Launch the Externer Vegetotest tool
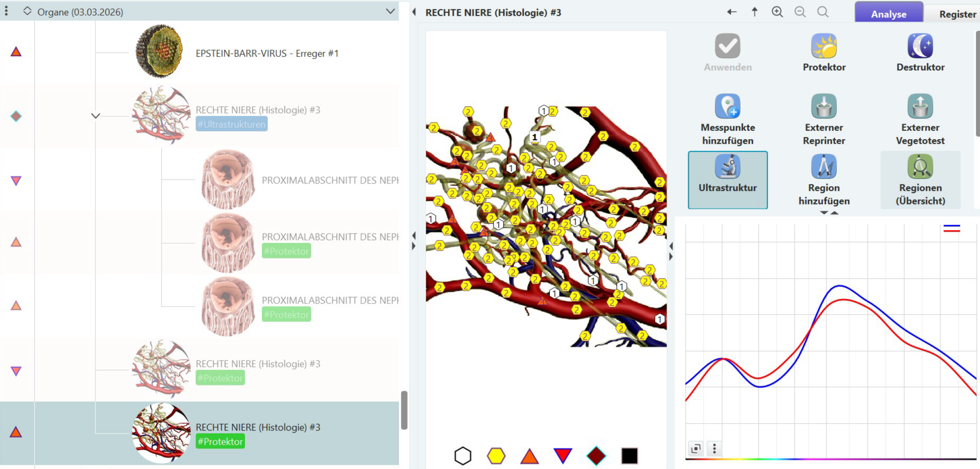This screenshot has height=469, width=980. point(920,106)
